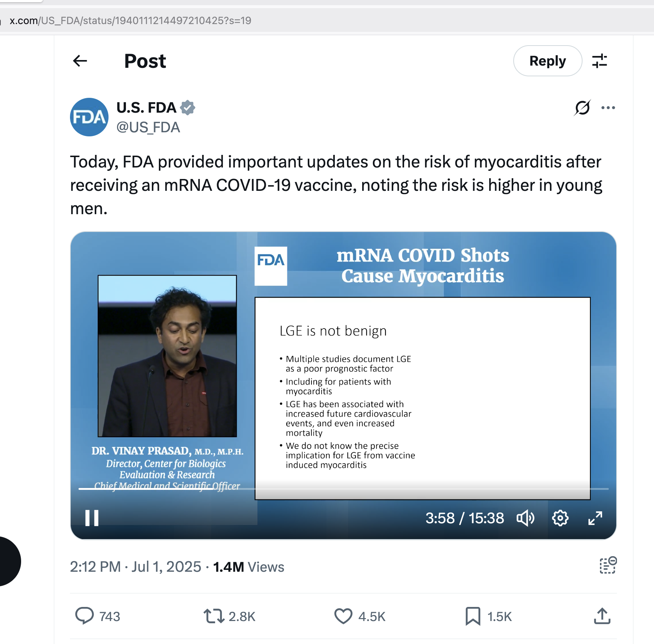This screenshot has height=644, width=654.
Task: Open the reader view icon by timestamp
Action: (x=608, y=565)
